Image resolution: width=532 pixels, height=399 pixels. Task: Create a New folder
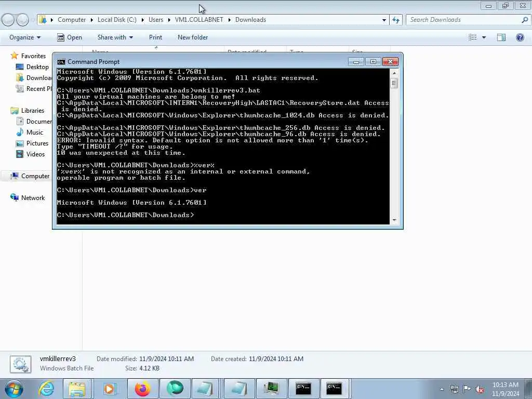click(193, 37)
